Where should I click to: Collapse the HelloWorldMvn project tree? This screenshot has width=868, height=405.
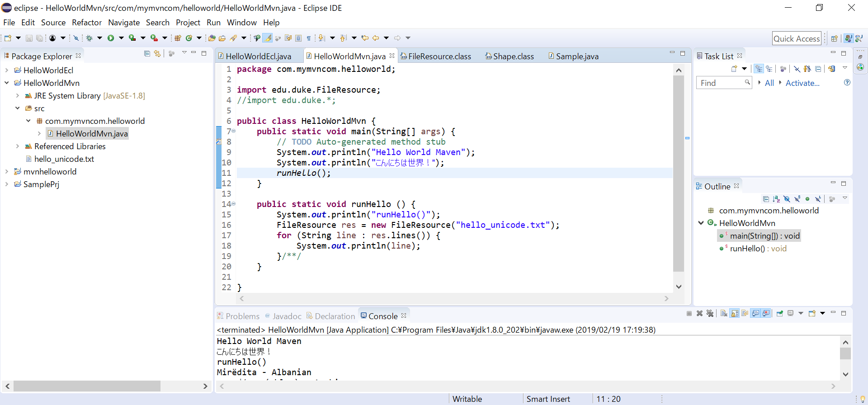coord(7,83)
